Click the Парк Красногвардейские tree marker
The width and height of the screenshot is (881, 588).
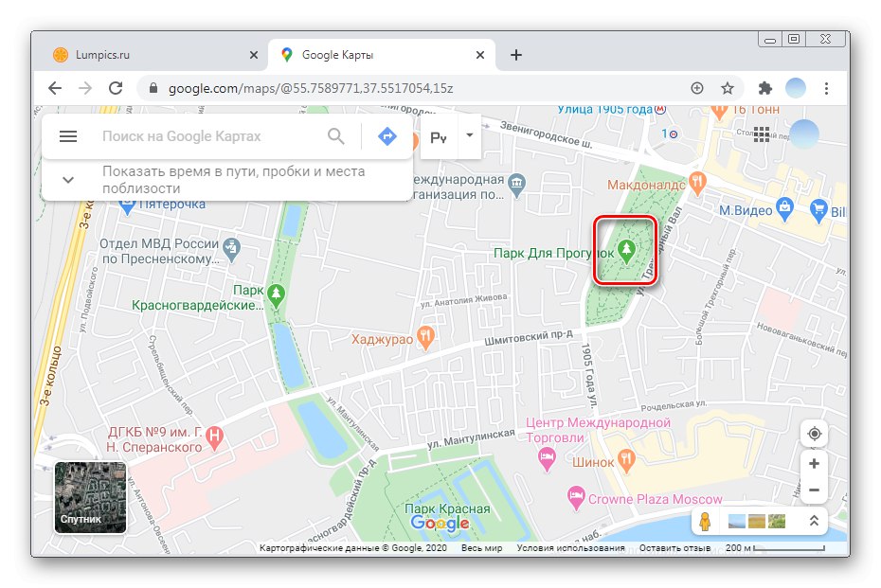point(276,296)
